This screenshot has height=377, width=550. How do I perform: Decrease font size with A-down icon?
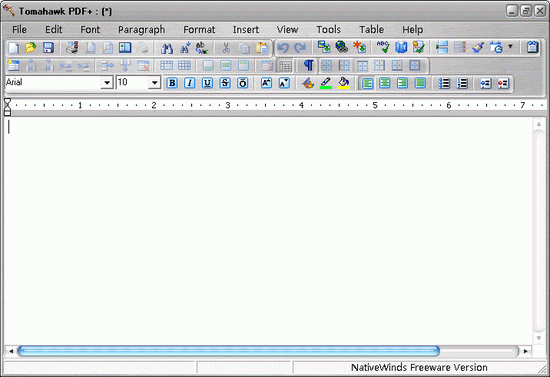click(x=284, y=83)
